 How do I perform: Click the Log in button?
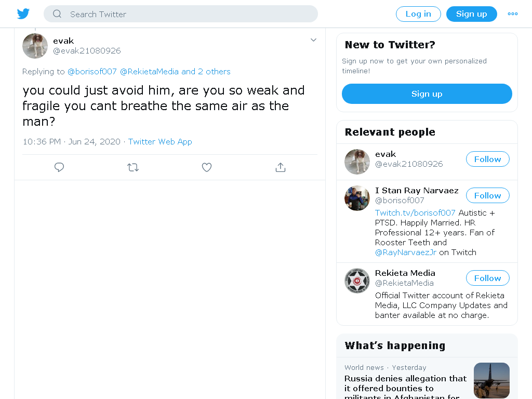point(418,14)
